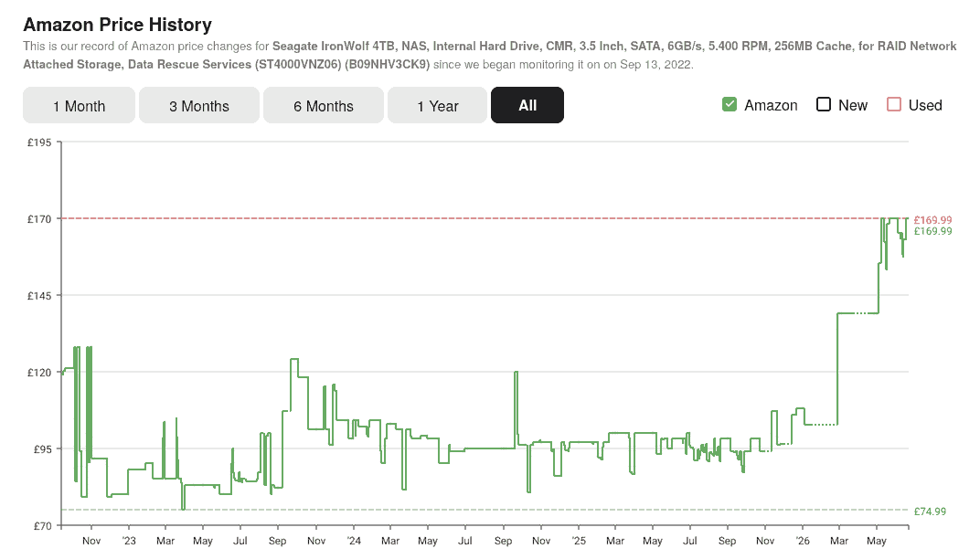The image size is (980, 559).
Task: Enable the Used price series checkbox
Action: click(894, 104)
